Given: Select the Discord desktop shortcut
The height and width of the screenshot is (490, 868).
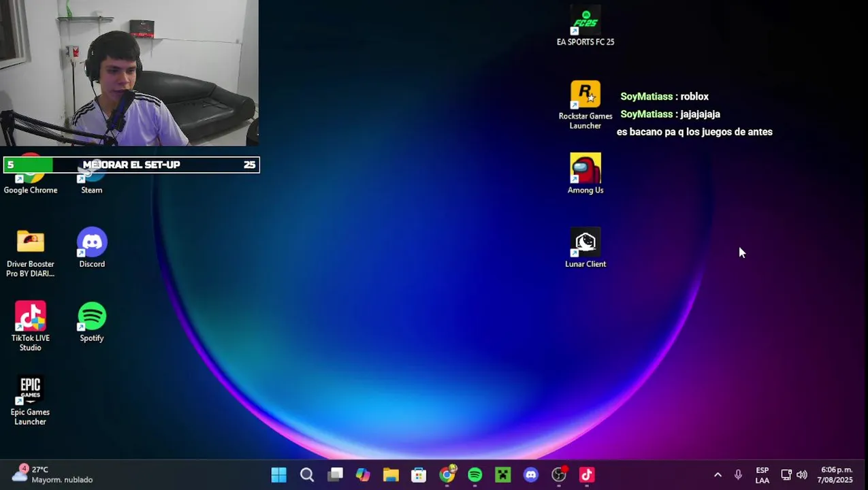Looking at the screenshot, I should click(92, 248).
